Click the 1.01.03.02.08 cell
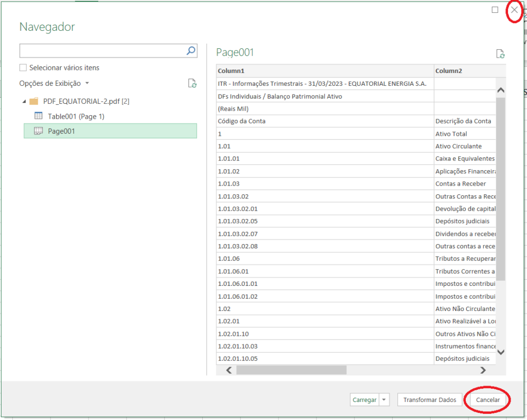The width and height of the screenshot is (527, 420). click(x=325, y=246)
